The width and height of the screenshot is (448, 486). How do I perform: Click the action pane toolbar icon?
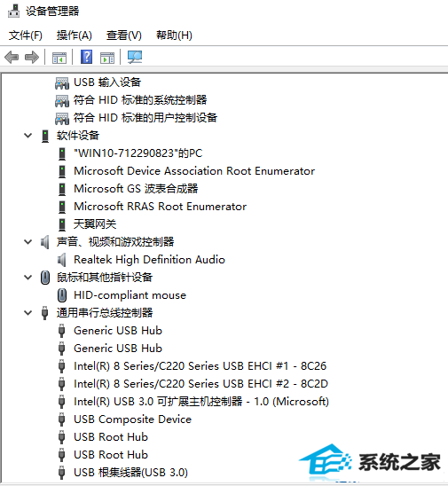point(107,58)
